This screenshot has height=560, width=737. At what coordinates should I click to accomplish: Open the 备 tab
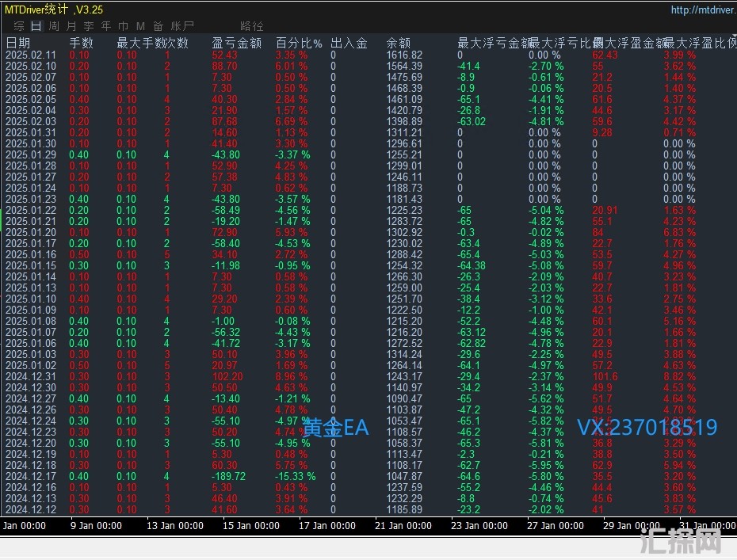pos(158,26)
